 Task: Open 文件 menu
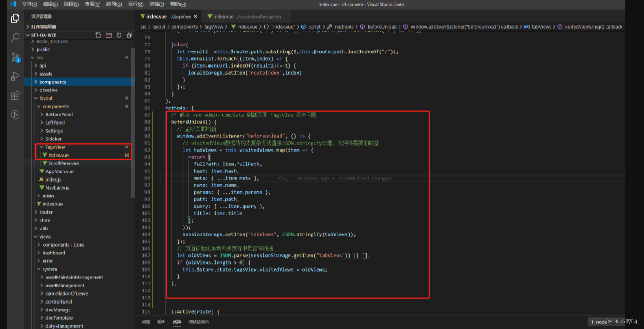(30, 4)
